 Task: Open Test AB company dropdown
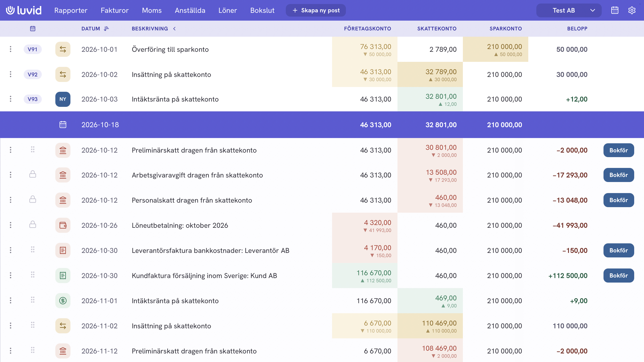[x=569, y=10]
